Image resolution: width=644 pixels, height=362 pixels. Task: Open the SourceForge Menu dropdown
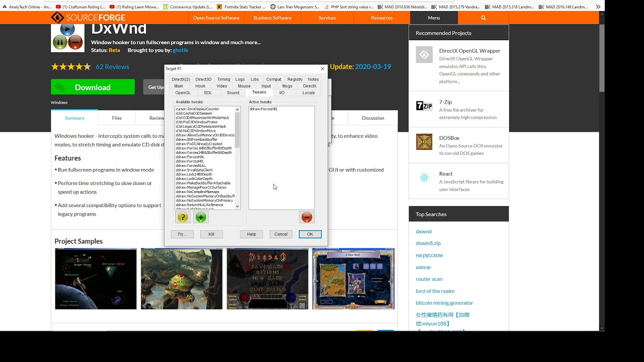pyautogui.click(x=434, y=18)
